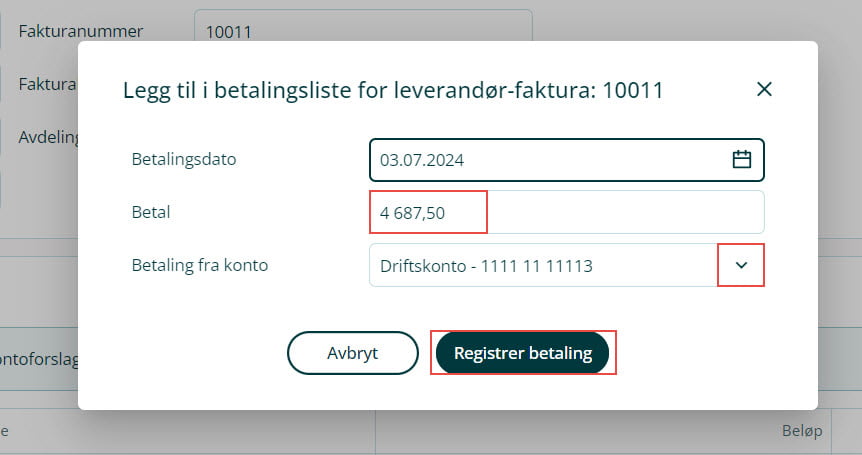
Task: Expand the Betaling fra konto dropdown arrow
Action: point(741,265)
